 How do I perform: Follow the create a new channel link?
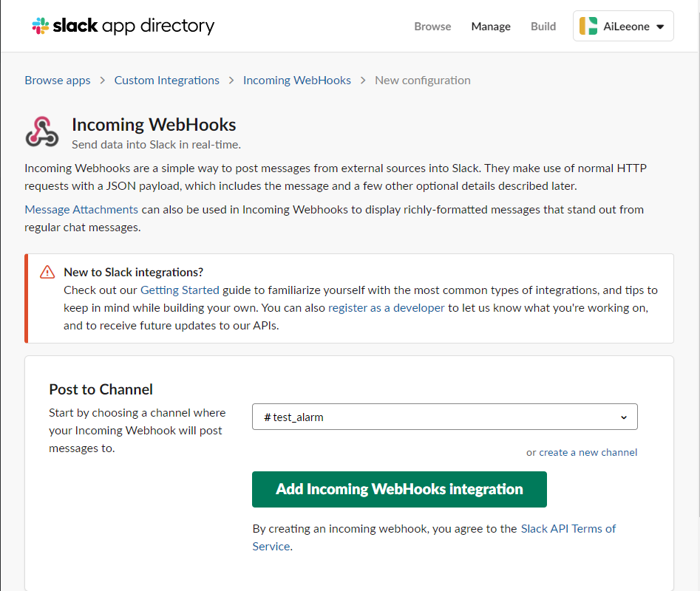(588, 452)
